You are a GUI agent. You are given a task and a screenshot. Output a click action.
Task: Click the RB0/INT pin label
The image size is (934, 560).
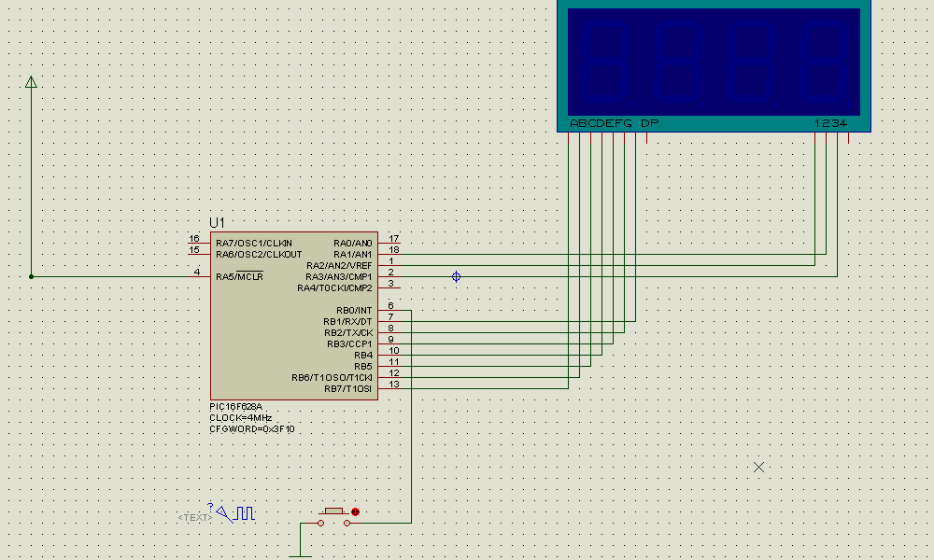click(x=354, y=311)
